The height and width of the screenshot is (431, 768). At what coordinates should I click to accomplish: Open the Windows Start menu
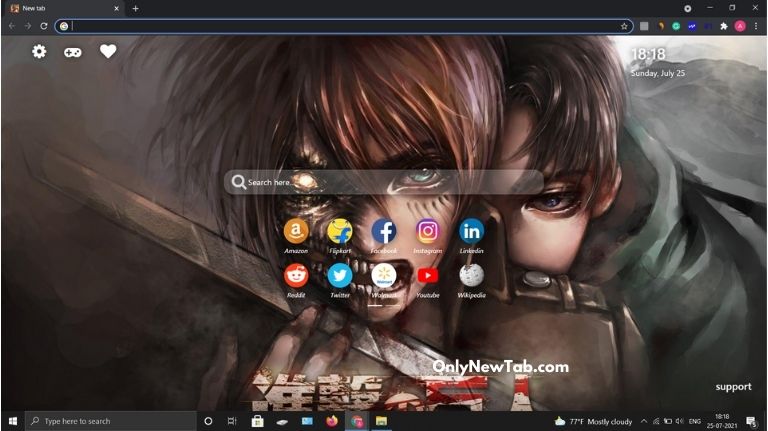pos(13,421)
